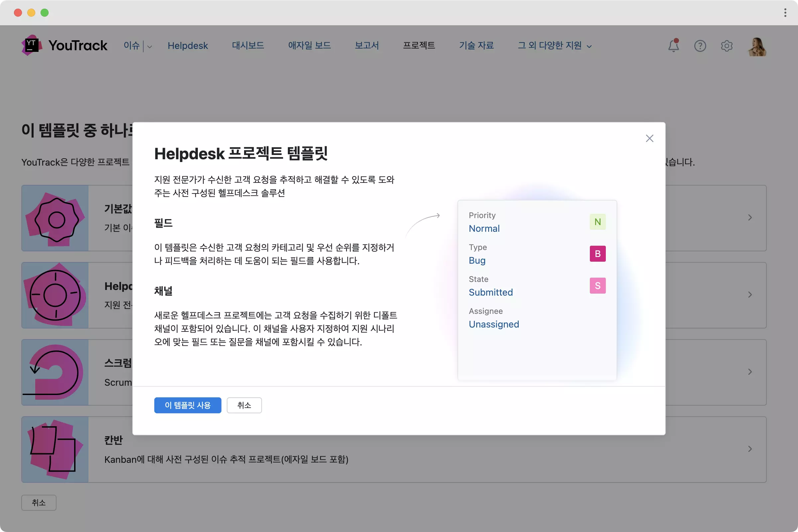798x532 pixels.
Task: Click the magenta B type swatch
Action: tap(598, 254)
